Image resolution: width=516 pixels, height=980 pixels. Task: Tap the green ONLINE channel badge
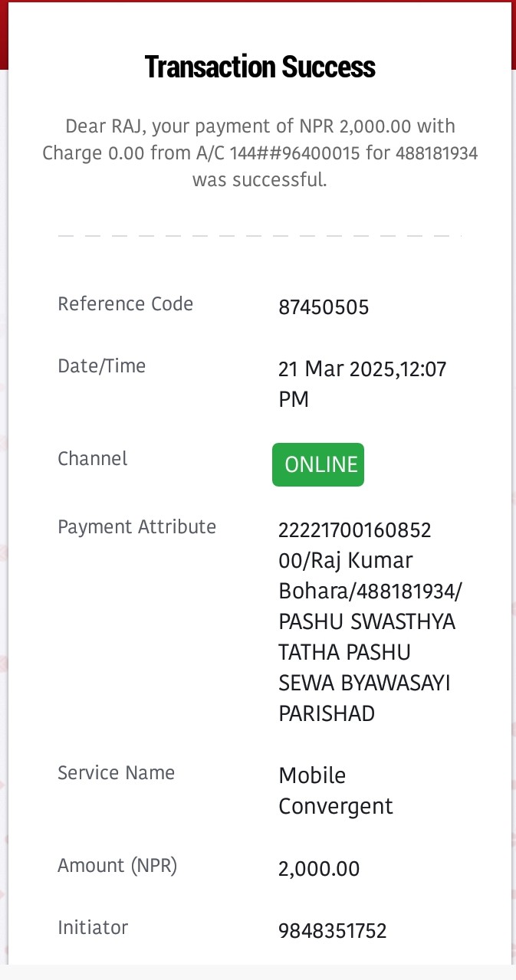[x=318, y=464]
